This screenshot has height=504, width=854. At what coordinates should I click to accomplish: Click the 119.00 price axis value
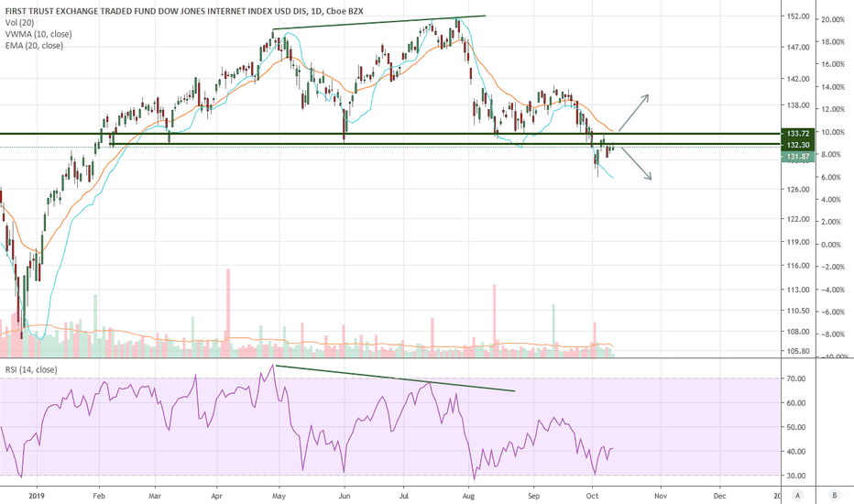pyautogui.click(x=798, y=242)
